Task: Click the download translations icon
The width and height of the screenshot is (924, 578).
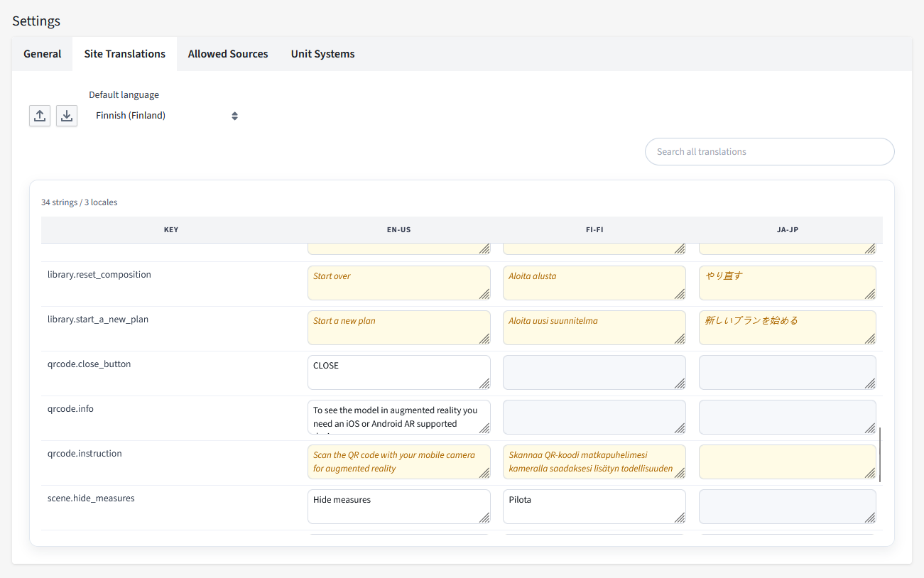Action: point(67,116)
